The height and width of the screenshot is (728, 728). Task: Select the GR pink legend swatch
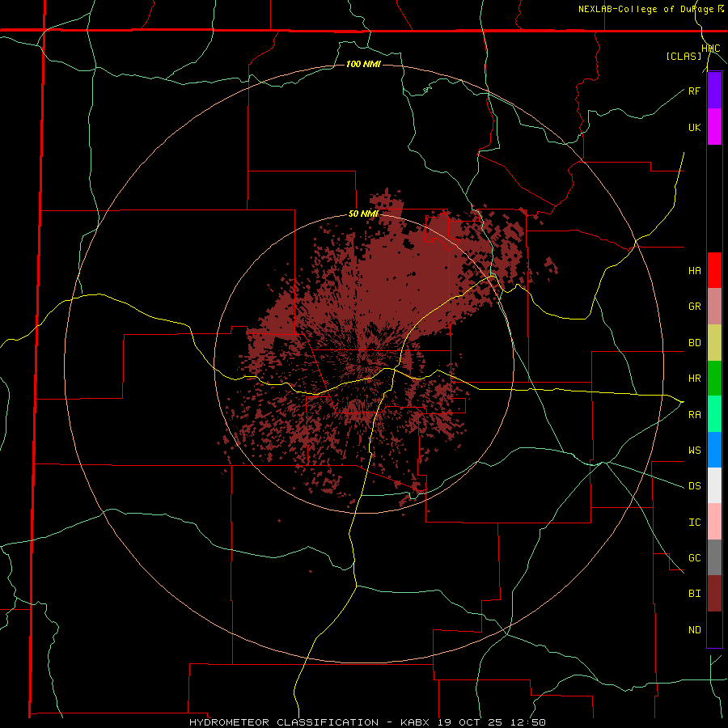point(714,307)
